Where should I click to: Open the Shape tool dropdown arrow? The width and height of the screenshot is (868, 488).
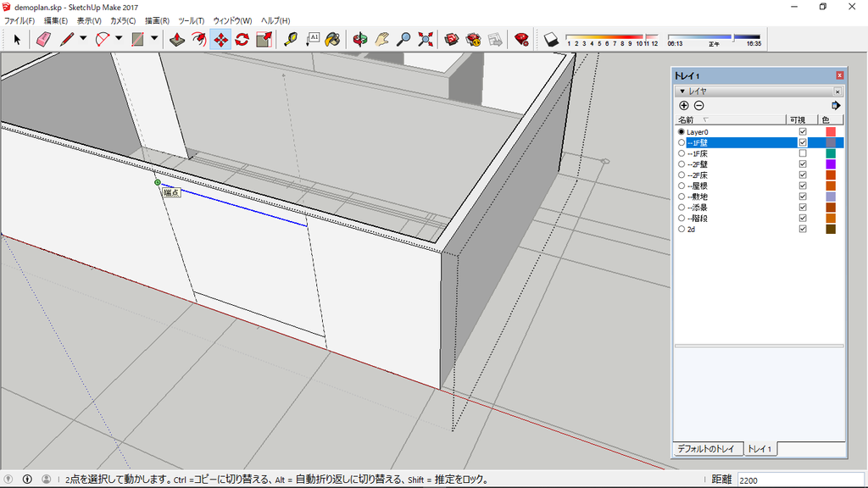point(154,39)
